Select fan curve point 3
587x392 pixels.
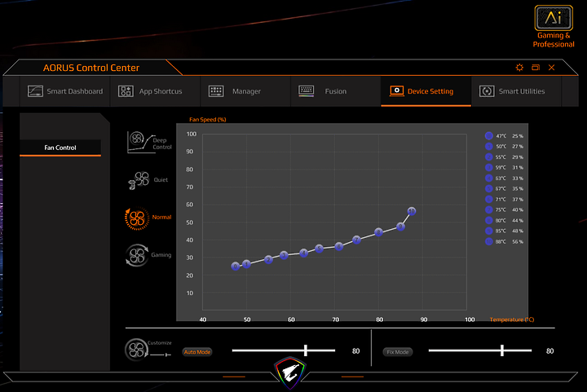click(x=284, y=255)
